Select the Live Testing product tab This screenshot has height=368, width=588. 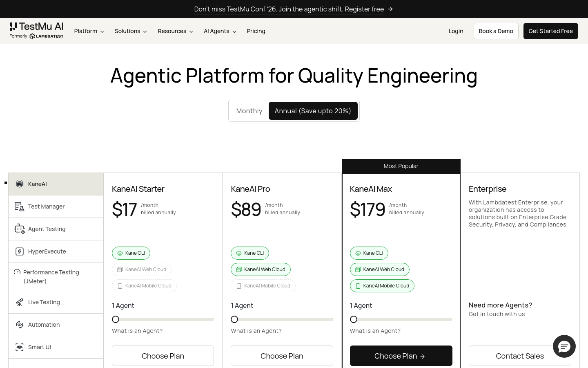56,302
